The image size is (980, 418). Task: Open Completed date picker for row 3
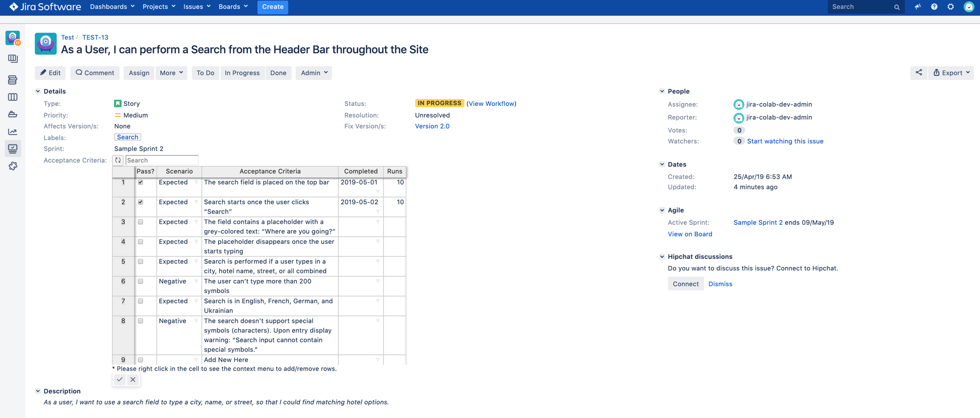tap(378, 222)
